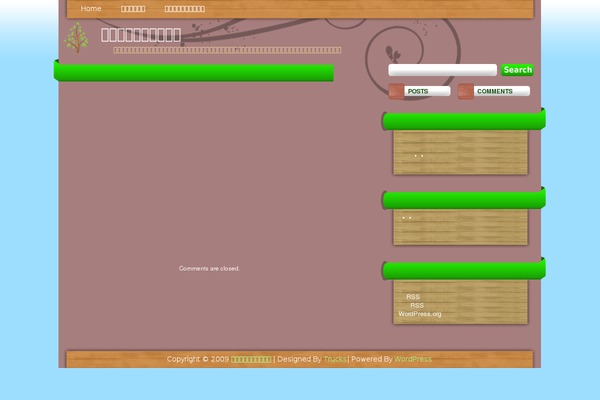The height and width of the screenshot is (400, 600).
Task: Click the 'Comments are closed.' text
Action: click(x=209, y=268)
